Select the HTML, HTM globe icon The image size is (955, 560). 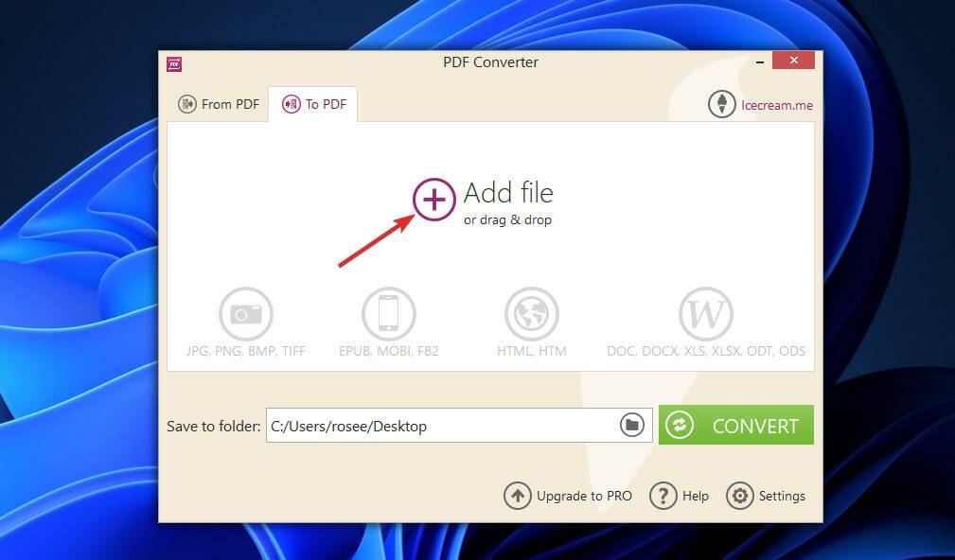point(531,313)
